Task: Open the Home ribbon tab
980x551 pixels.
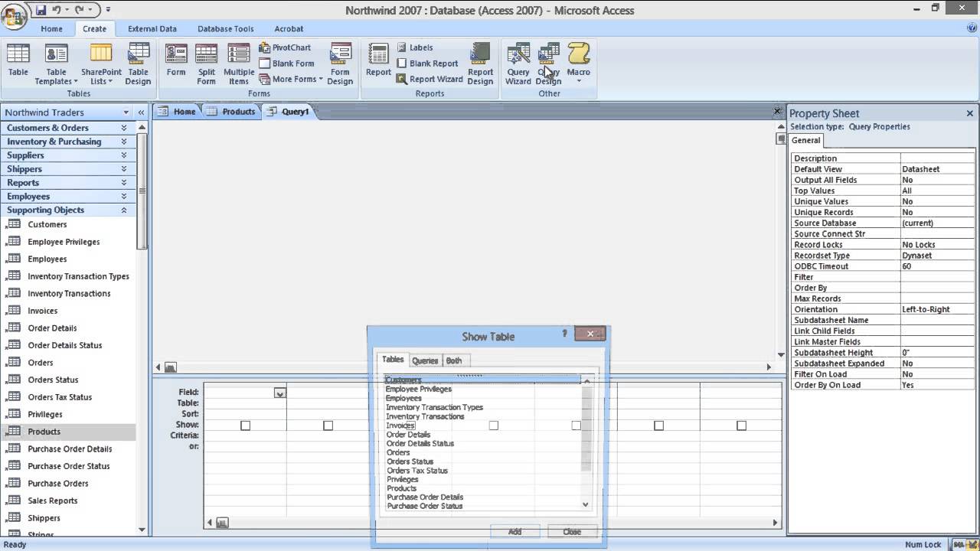Action: click(x=51, y=29)
